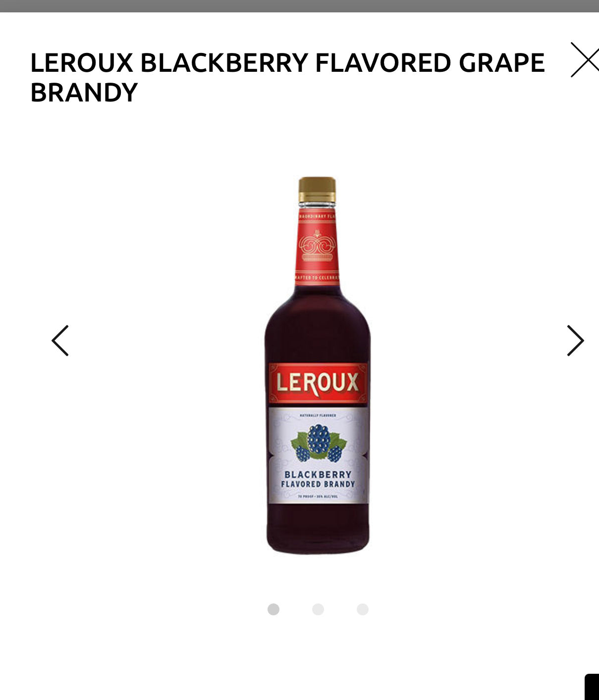This screenshot has width=599, height=700.
Task: Tap the red LEROUX logo on bottle
Action: coord(318,383)
